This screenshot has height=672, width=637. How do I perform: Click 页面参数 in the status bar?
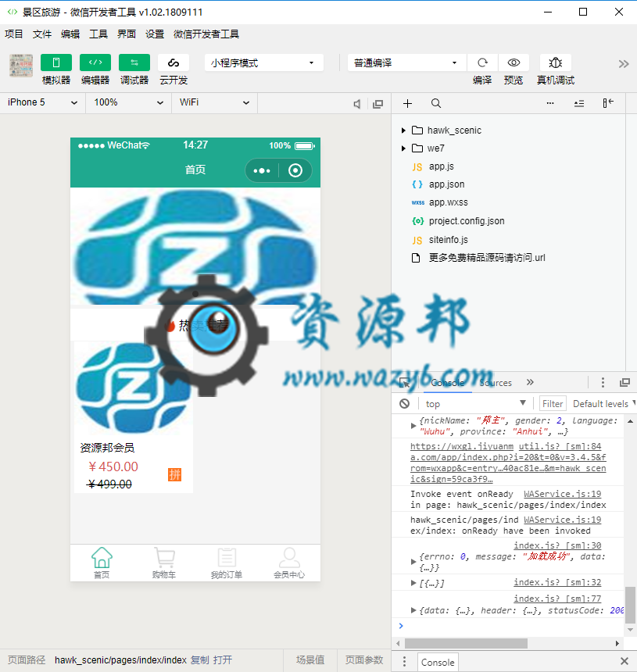tap(364, 660)
